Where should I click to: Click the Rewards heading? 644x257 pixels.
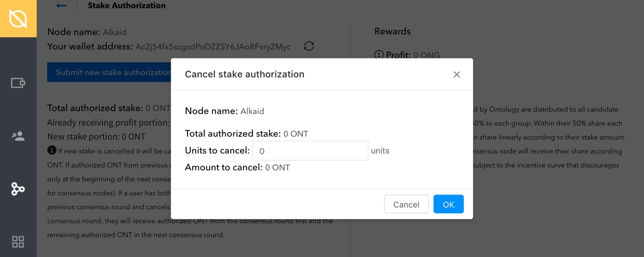[x=392, y=31]
